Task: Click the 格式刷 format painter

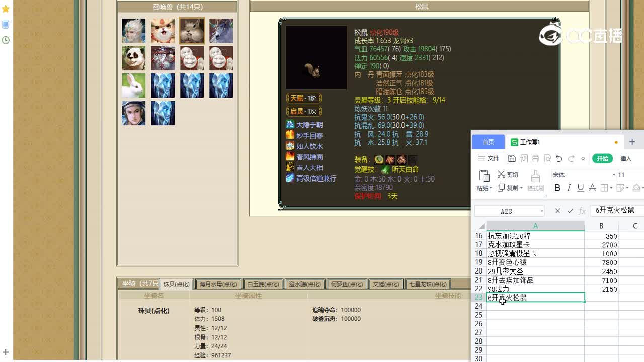Action: coord(535,180)
